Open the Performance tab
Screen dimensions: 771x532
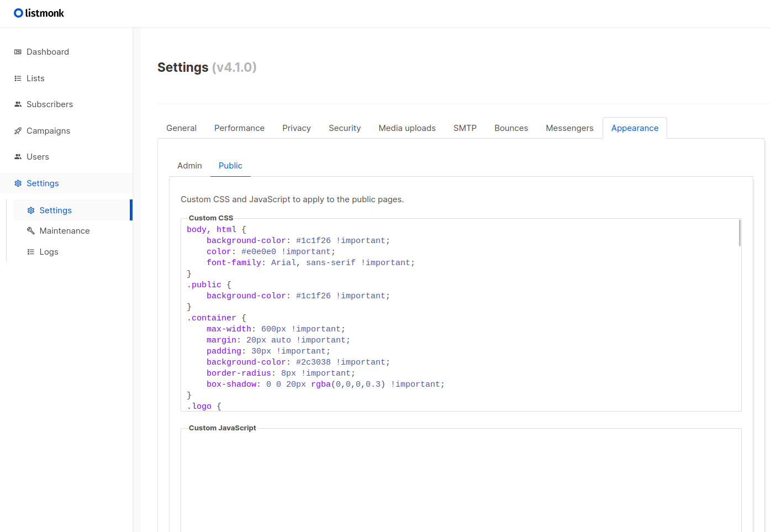pos(239,128)
